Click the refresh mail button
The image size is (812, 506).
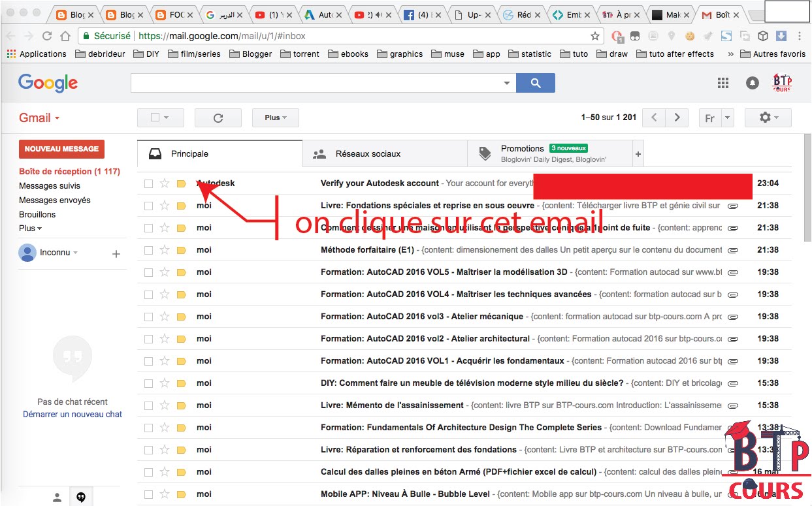[x=218, y=118]
